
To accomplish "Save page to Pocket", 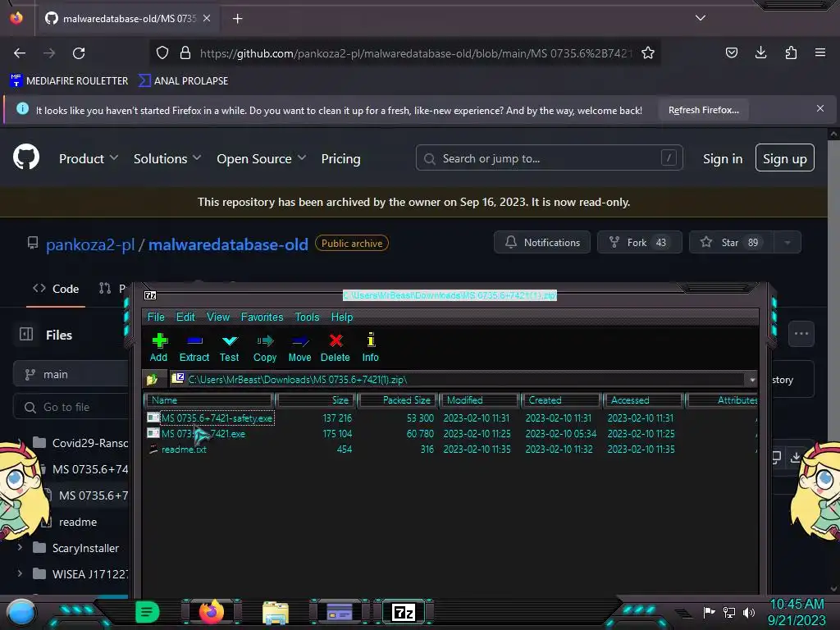I will pos(731,52).
